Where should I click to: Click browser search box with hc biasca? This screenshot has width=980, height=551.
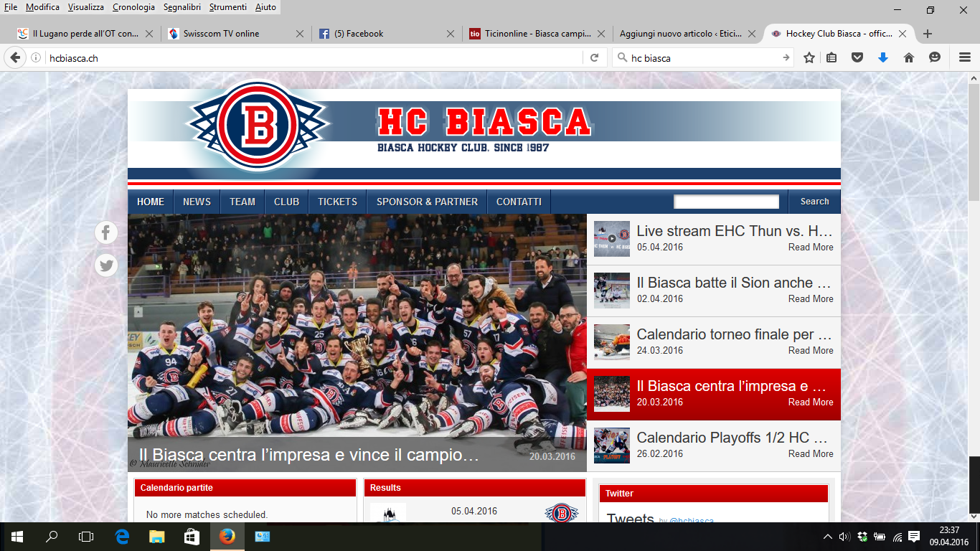coord(703,58)
